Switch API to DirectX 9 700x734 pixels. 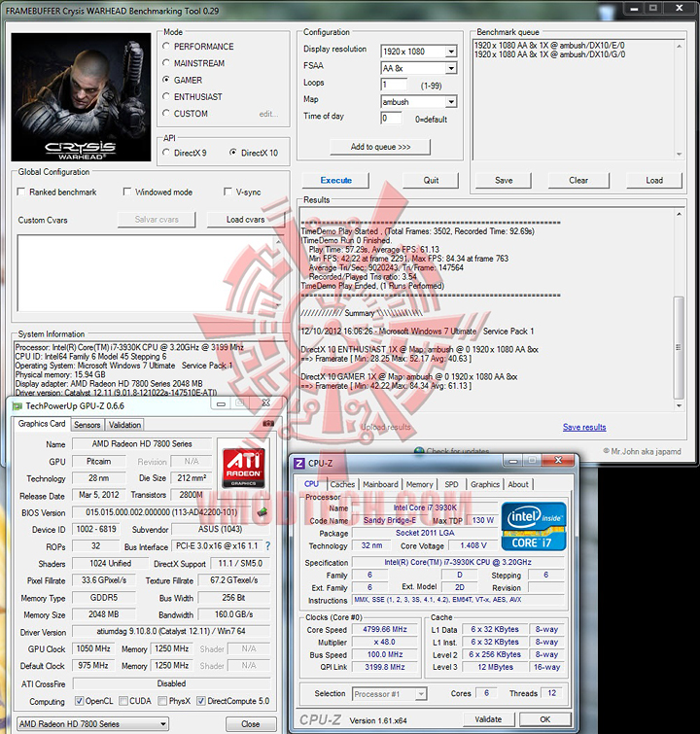tap(165, 153)
